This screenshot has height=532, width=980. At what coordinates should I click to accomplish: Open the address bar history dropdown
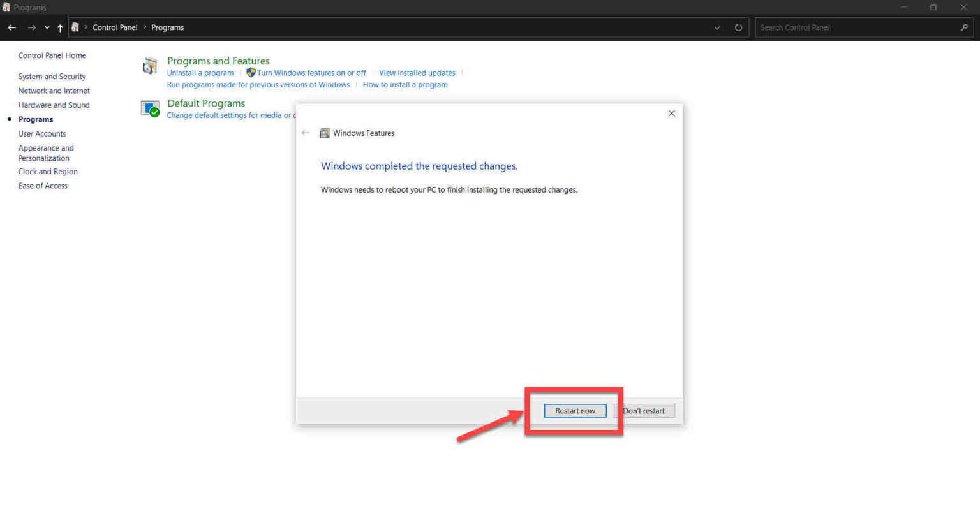(716, 27)
